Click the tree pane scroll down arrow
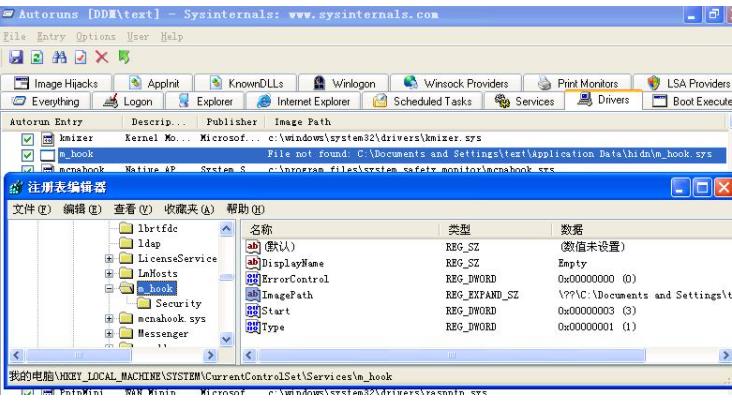Image resolution: width=732 pixels, height=402 pixels. [x=226, y=339]
